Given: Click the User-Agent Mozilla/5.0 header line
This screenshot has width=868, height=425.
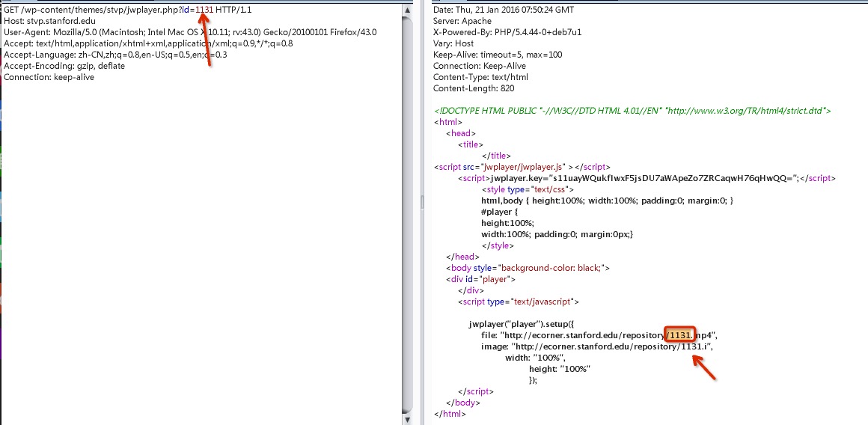Looking at the screenshot, I should (190, 32).
